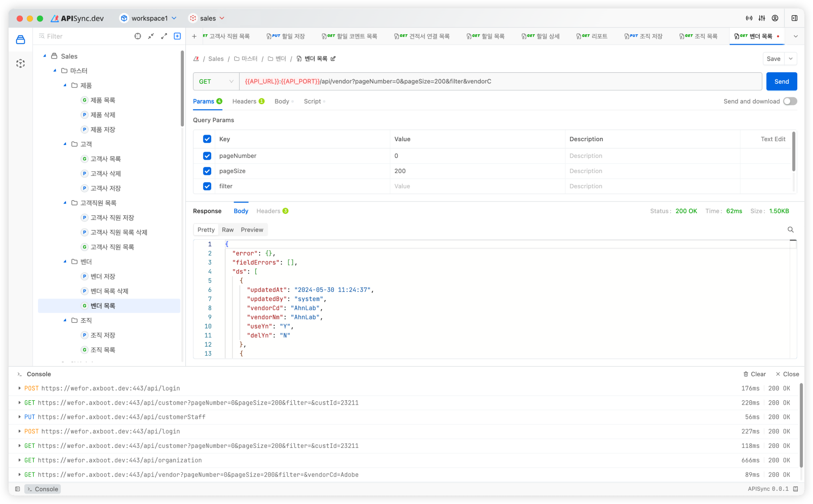Open a new request tab with plus

194,36
